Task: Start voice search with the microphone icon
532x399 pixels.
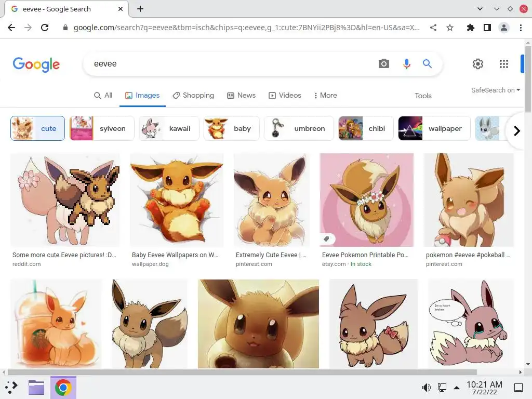Action: (406, 63)
